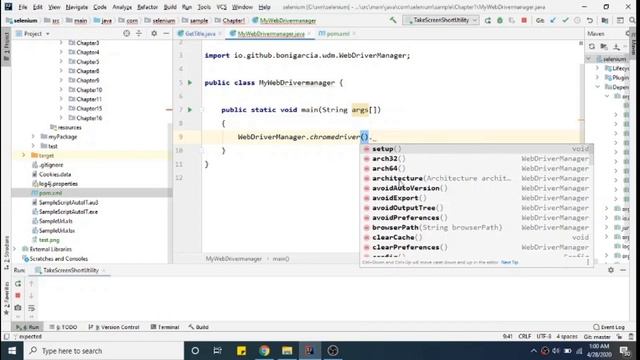Image resolution: width=640 pixels, height=360 pixels.
Task: Open the Refactor menu
Action: click(x=147, y=7)
